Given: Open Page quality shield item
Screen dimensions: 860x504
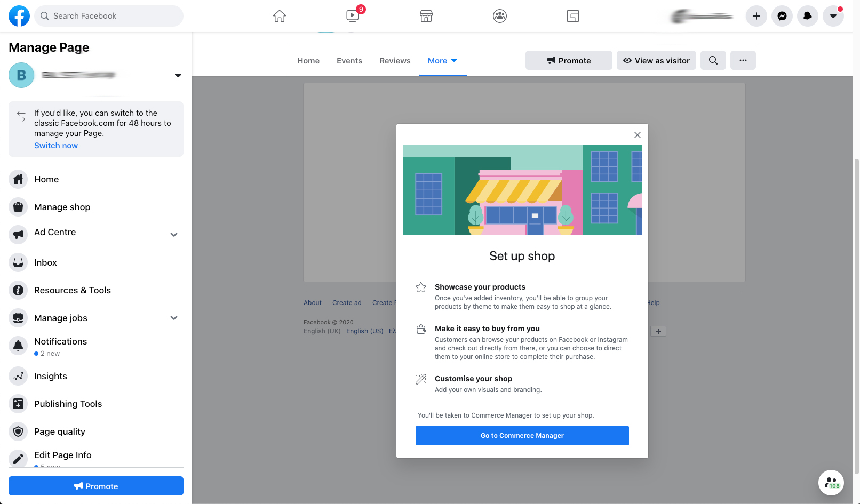Looking at the screenshot, I should tap(96, 431).
